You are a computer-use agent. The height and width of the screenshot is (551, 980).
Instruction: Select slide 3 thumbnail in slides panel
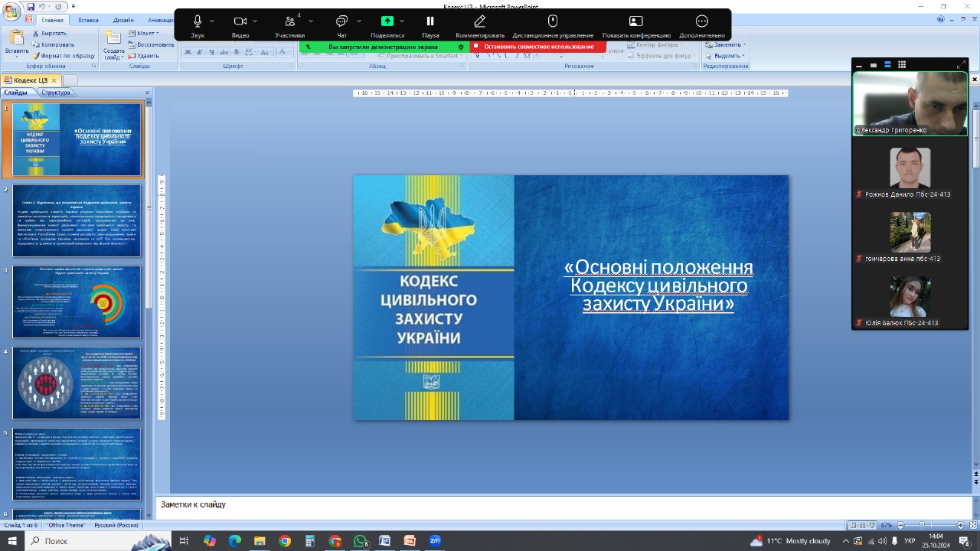click(x=77, y=302)
